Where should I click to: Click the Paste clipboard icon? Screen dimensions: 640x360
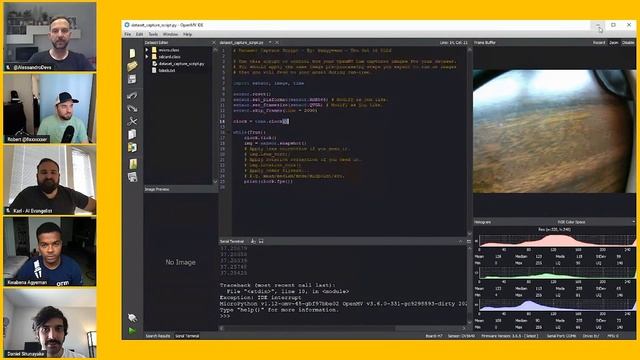(132, 147)
